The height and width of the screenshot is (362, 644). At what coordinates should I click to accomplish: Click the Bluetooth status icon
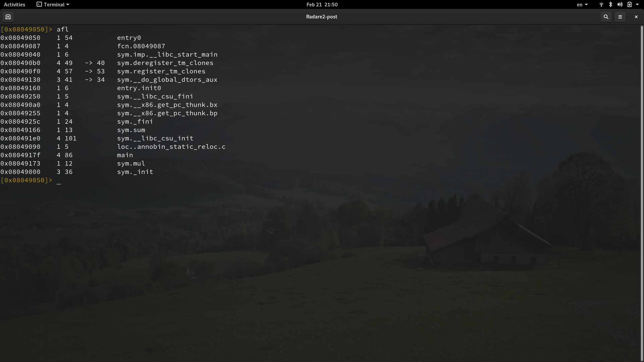click(610, 5)
